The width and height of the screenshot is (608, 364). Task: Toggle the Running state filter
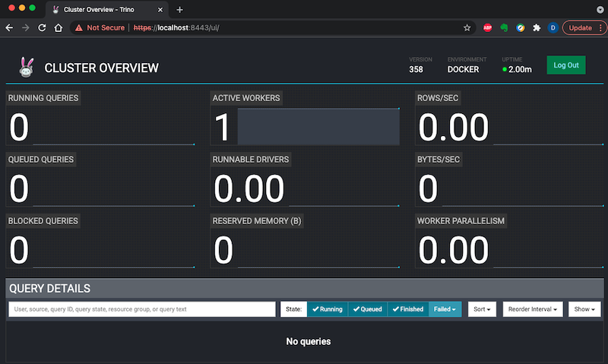pos(328,309)
